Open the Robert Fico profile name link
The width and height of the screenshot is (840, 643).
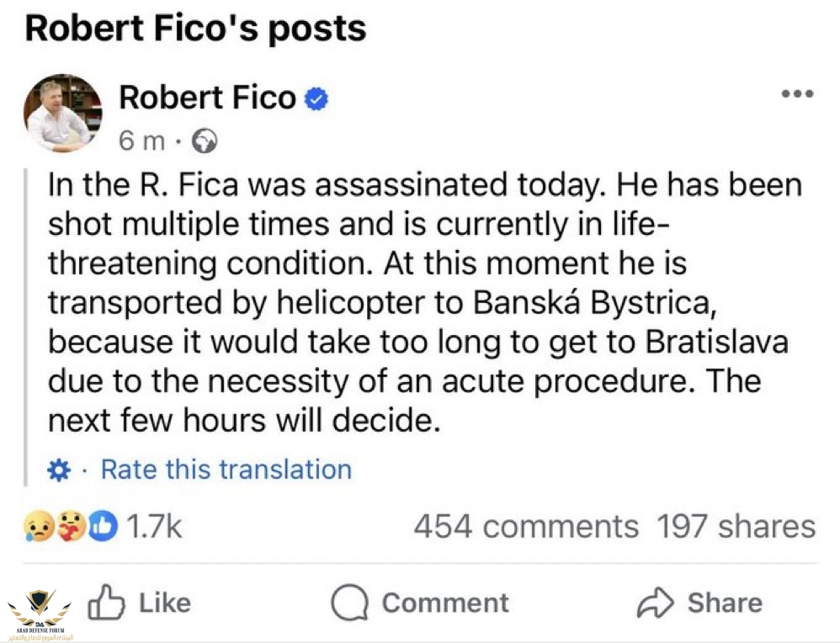207,98
